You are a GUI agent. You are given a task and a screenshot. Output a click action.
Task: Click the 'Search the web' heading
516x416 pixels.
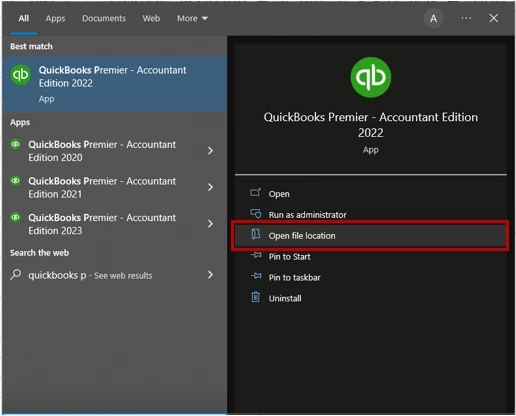pos(39,253)
